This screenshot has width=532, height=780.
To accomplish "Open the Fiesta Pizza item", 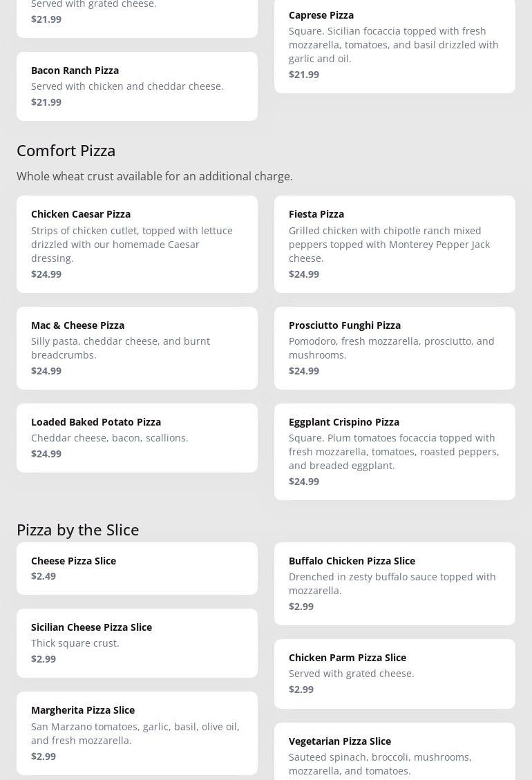I will coord(395,243).
